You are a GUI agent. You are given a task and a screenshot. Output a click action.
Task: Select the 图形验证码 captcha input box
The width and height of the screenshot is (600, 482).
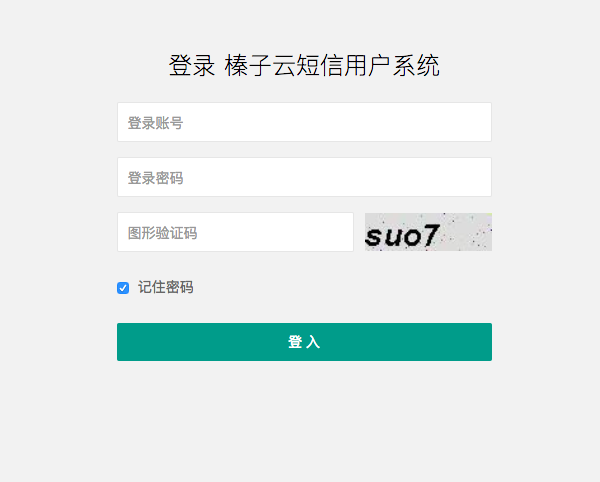pos(235,232)
